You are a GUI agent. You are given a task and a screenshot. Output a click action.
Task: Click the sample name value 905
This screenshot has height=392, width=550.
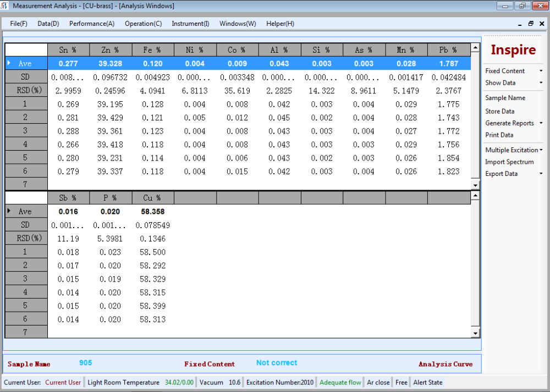pyautogui.click(x=86, y=362)
